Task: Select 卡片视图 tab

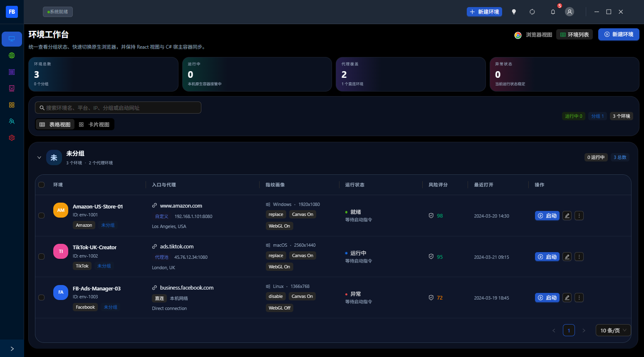Action: 94,124
